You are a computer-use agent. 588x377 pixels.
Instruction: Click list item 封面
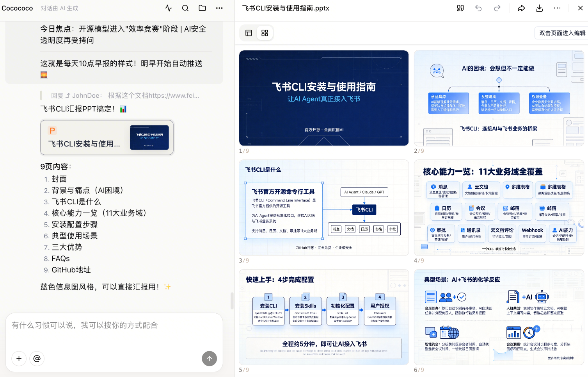59,179
